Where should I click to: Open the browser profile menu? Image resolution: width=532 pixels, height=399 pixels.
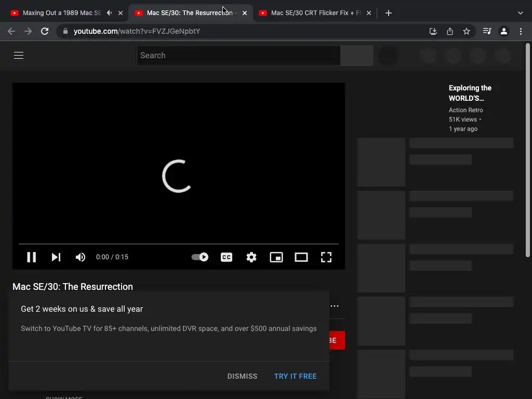[x=504, y=31]
